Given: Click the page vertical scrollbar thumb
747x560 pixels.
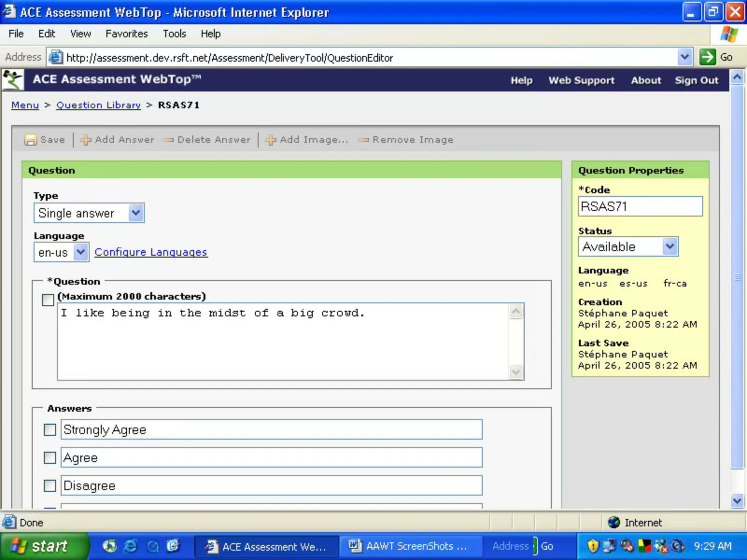Looking at the screenshot, I should click(737, 277).
